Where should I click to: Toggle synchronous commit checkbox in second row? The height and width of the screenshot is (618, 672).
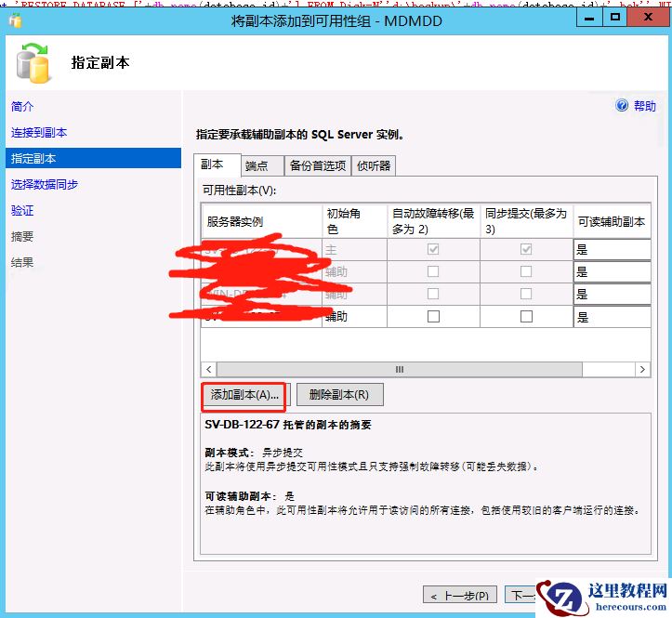pyautogui.click(x=526, y=271)
